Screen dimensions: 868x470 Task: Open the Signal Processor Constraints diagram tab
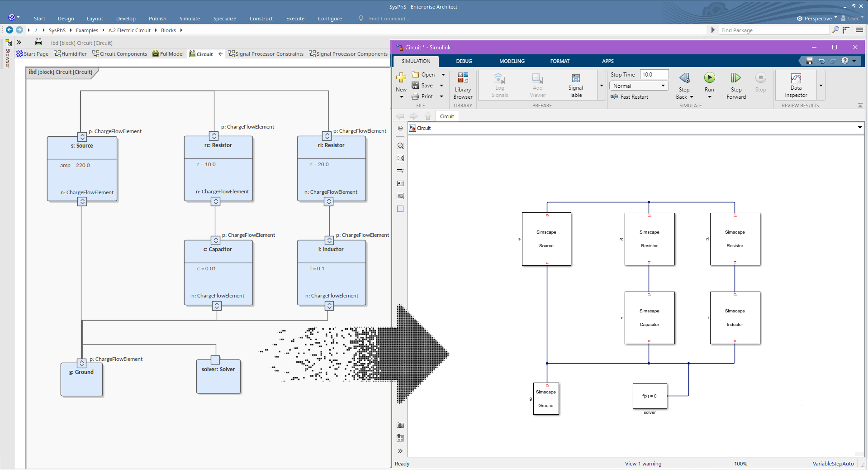click(x=266, y=54)
